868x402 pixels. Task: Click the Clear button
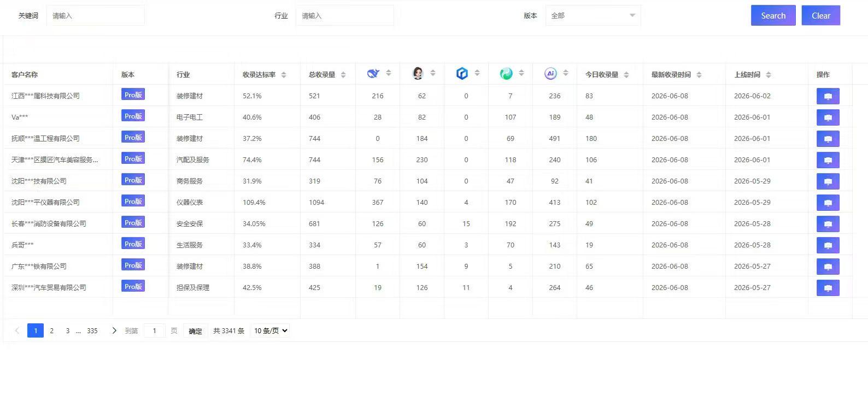pos(820,15)
